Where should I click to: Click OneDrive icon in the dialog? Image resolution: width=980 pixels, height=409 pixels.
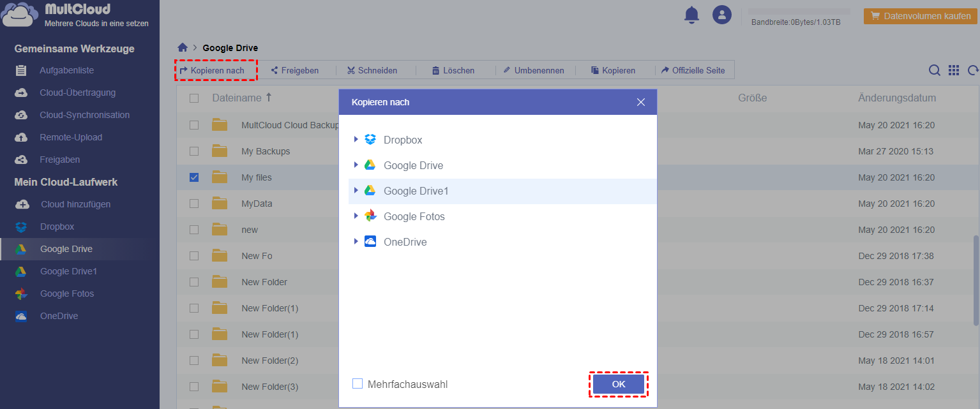coord(370,242)
